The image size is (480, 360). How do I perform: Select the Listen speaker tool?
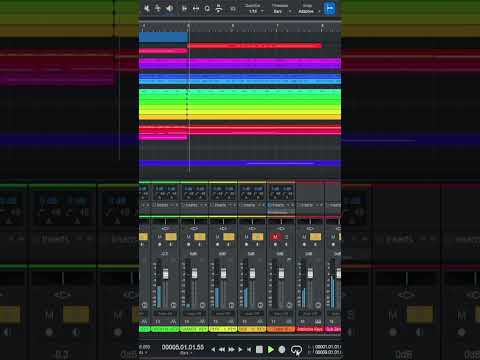170,8
